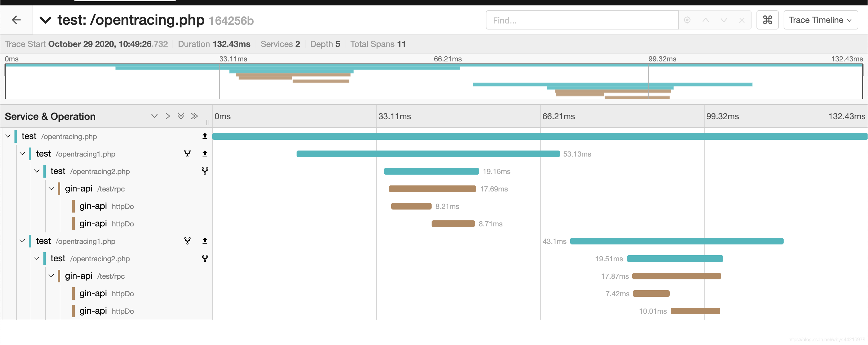This screenshot has width=868, height=345.
Task: Select the 53.13ms opentracing1.php span bar
Action: point(428,154)
